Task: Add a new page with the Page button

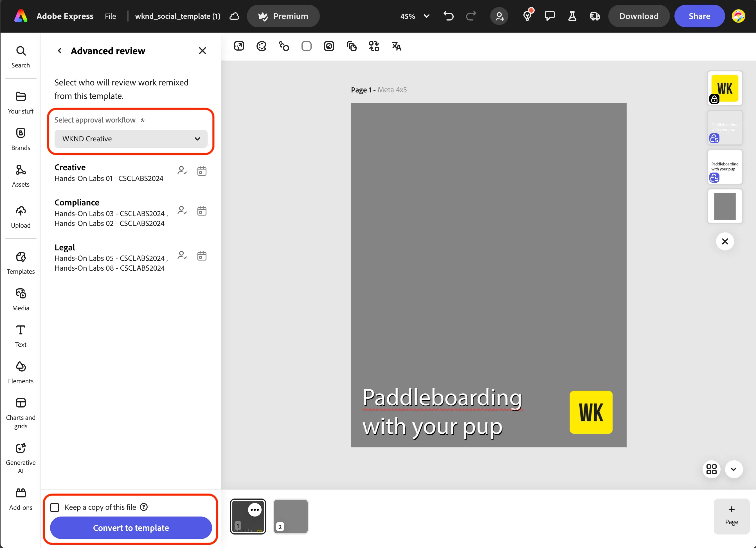Action: click(731, 516)
